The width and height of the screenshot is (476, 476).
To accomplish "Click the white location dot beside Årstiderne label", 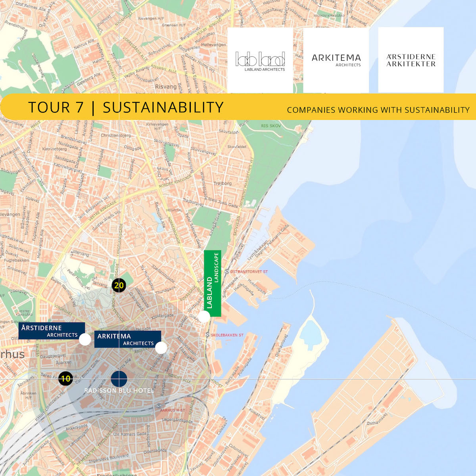I will 85,340.
